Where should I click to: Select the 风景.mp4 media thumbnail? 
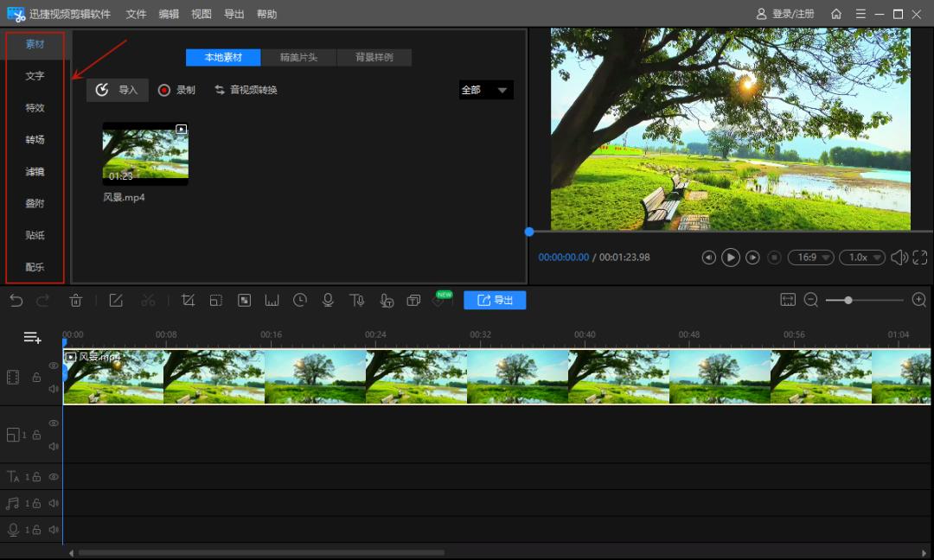[x=145, y=153]
